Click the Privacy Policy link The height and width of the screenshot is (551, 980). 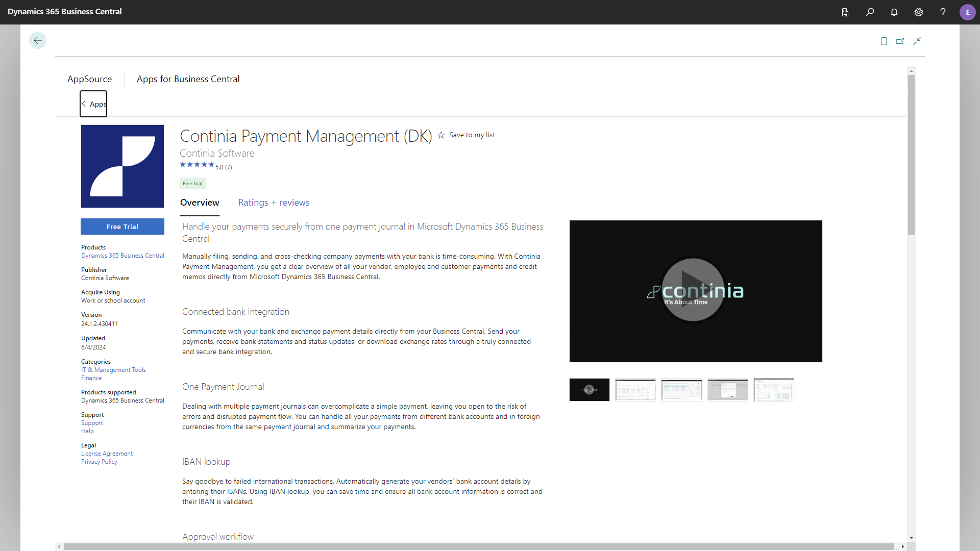pos(99,462)
